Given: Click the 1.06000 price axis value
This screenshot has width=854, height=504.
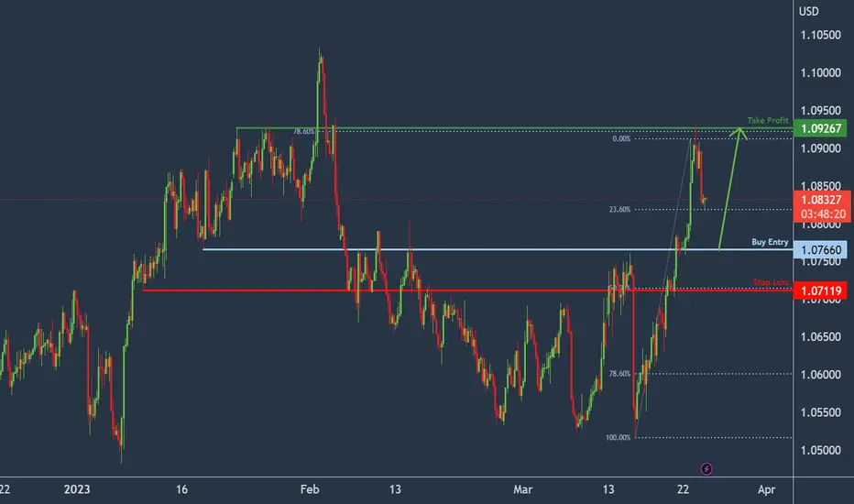Looking at the screenshot, I should (820, 375).
